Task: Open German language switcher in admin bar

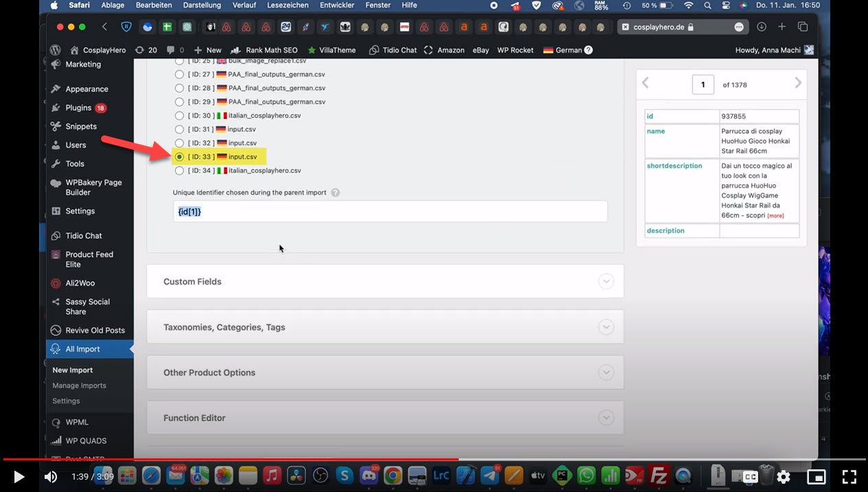Action: pyautogui.click(x=567, y=50)
